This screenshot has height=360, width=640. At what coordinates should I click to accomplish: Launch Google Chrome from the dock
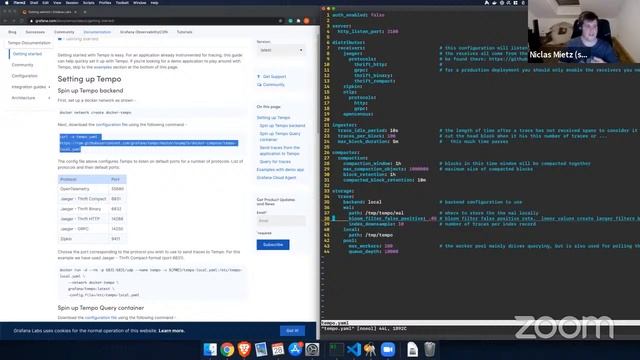227,350
